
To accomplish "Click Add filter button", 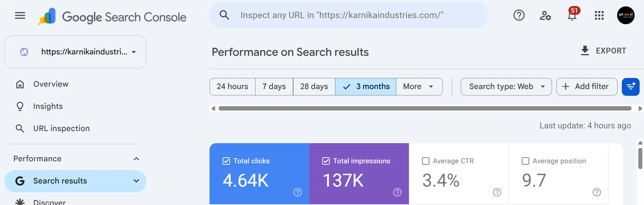I will 587,87.
